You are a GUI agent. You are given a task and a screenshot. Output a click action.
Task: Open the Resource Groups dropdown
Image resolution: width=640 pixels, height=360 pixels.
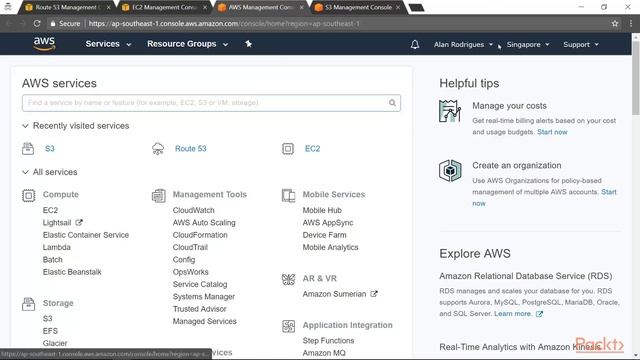(x=187, y=44)
